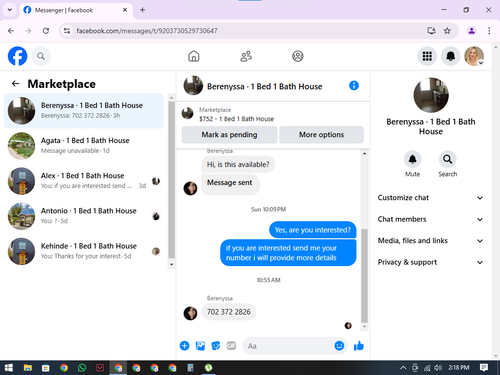This screenshot has height=375, width=500.
Task: Expand Privacy & support section
Action: 430,262
